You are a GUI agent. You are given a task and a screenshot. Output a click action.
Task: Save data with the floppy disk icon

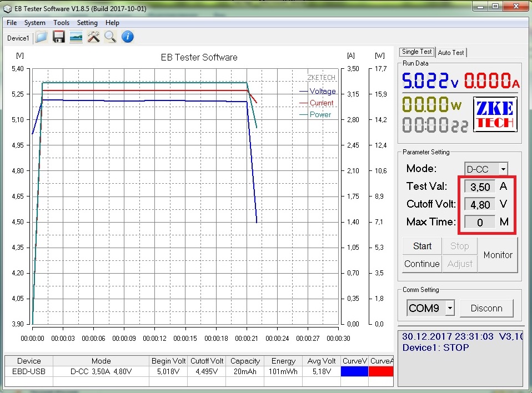click(x=59, y=37)
